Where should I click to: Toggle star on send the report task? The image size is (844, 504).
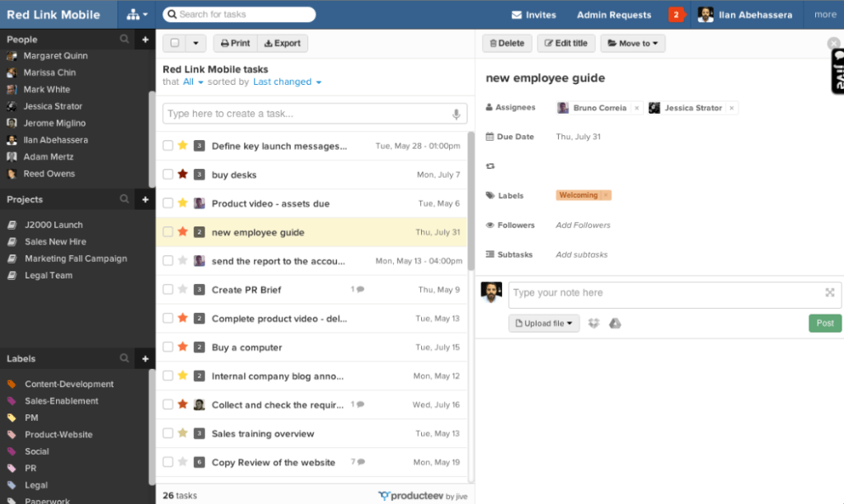[183, 260]
